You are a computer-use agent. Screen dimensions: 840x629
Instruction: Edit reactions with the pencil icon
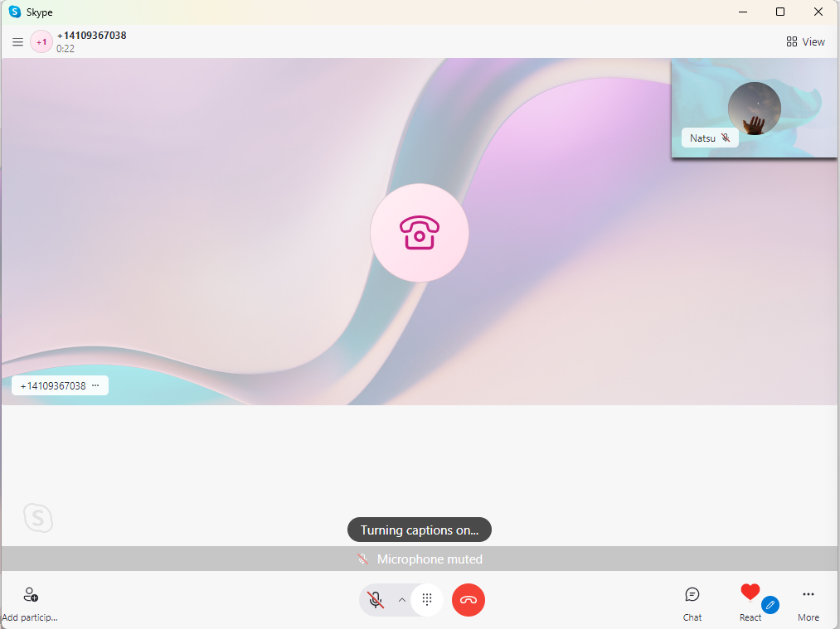point(770,605)
